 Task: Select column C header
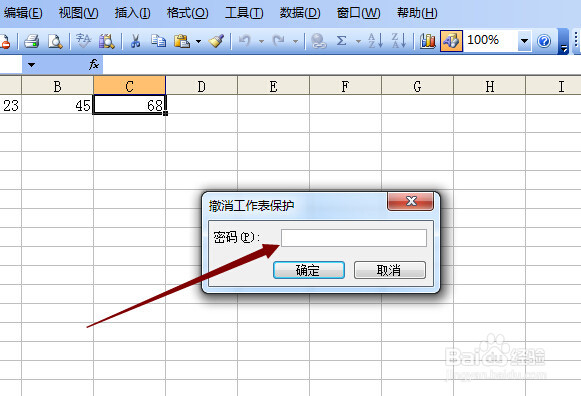[129, 86]
